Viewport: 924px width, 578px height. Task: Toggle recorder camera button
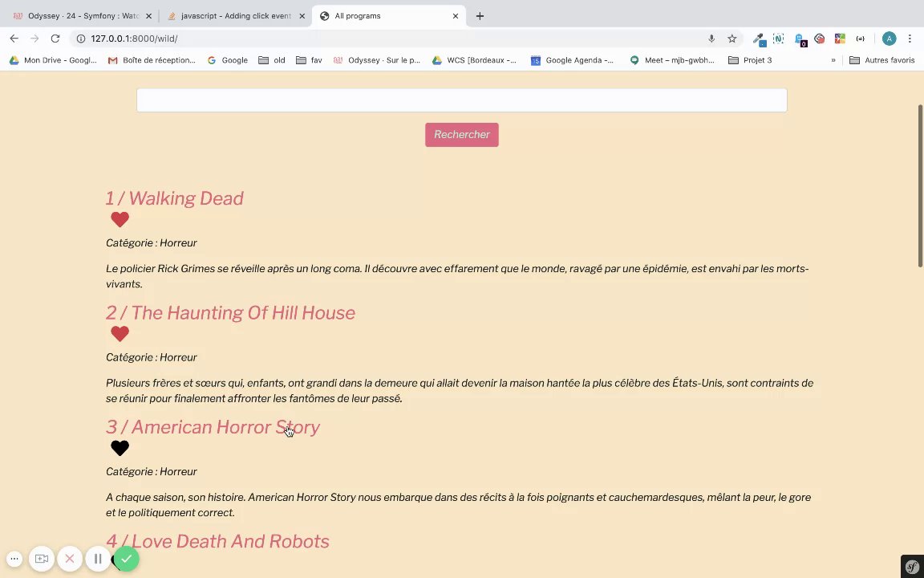(x=41, y=559)
